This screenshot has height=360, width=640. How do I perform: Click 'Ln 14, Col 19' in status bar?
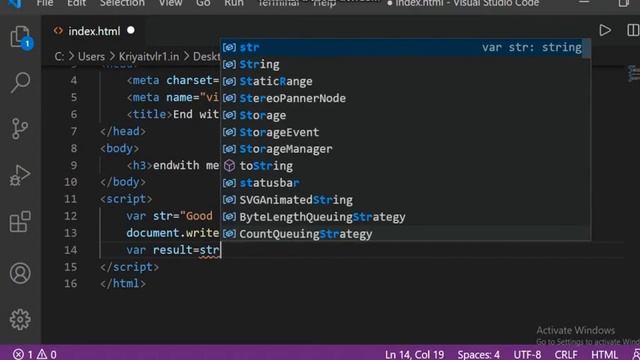414,354
